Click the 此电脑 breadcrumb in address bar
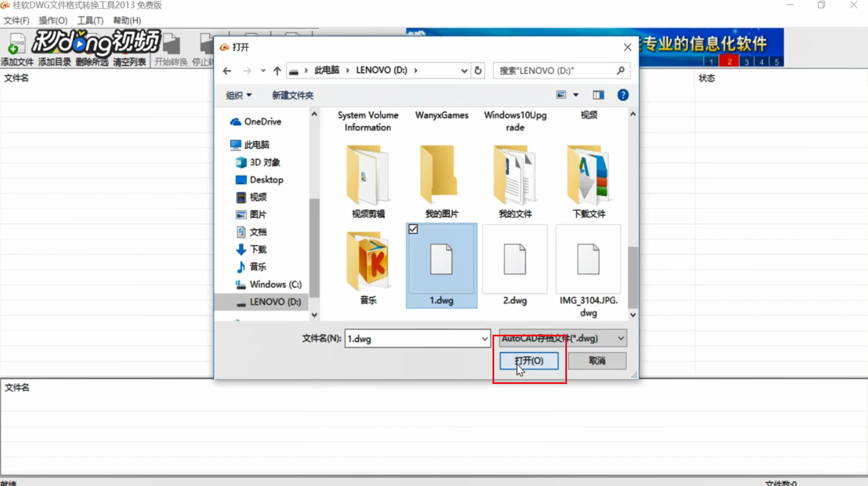This screenshot has width=868, height=486. coord(327,70)
